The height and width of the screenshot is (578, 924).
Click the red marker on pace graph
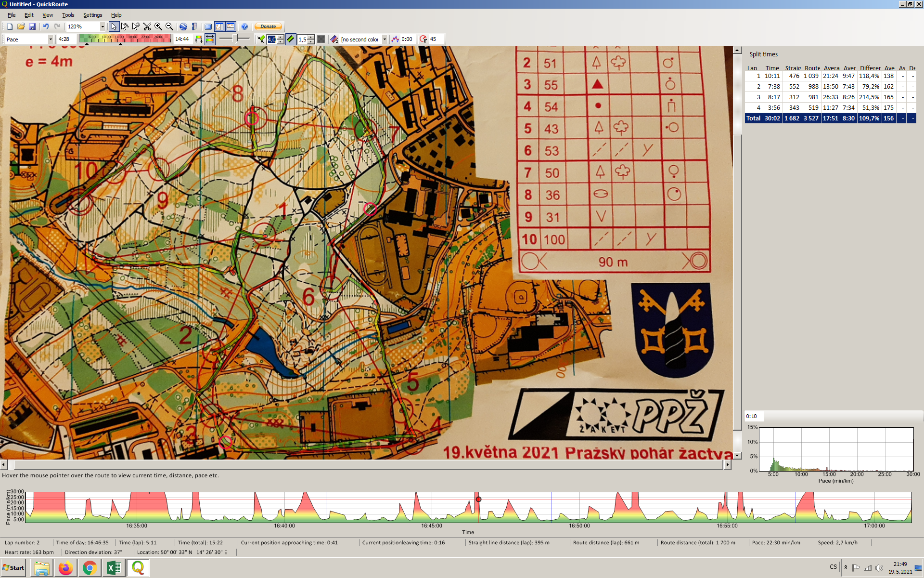pyautogui.click(x=478, y=499)
